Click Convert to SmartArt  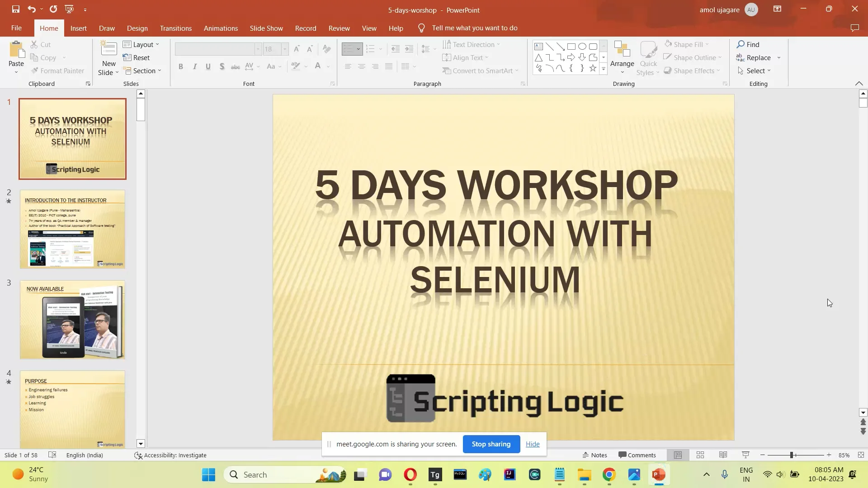[x=480, y=70]
